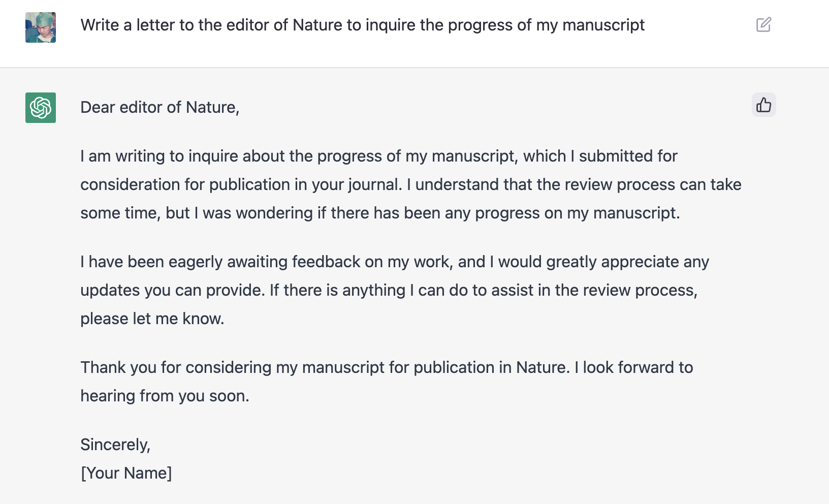The image size is (829, 504).
Task: Click the line starting "Thank you for considering"
Action: pos(386,367)
